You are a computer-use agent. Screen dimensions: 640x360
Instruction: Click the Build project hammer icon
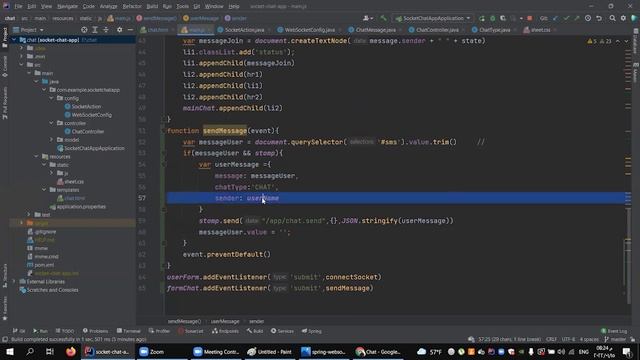pos(383,18)
